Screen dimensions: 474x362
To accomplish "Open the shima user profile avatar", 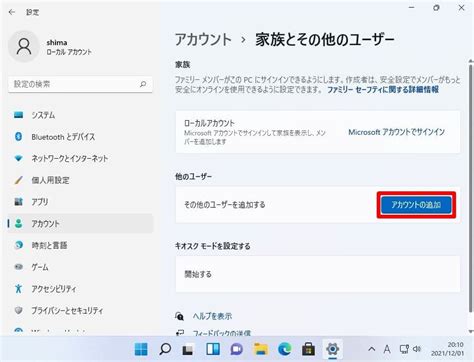I will [24, 46].
